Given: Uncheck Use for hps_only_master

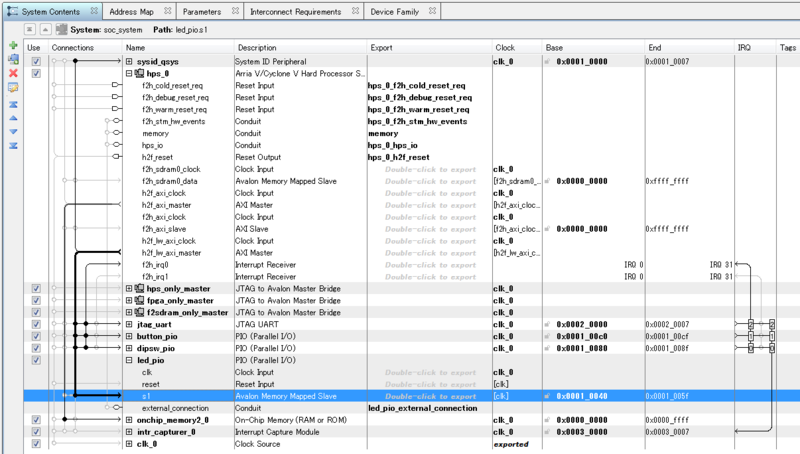Looking at the screenshot, I should coord(36,289).
